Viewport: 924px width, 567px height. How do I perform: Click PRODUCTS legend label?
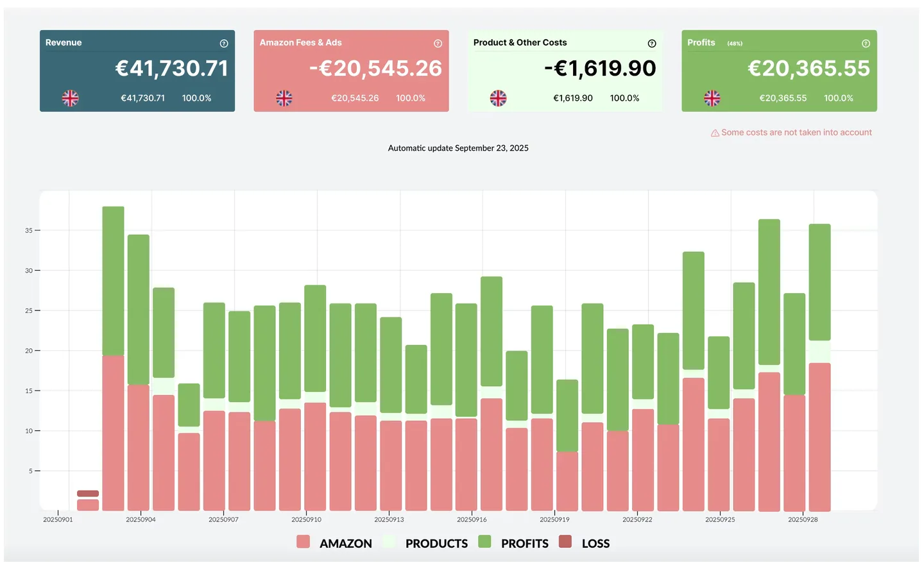pos(436,543)
